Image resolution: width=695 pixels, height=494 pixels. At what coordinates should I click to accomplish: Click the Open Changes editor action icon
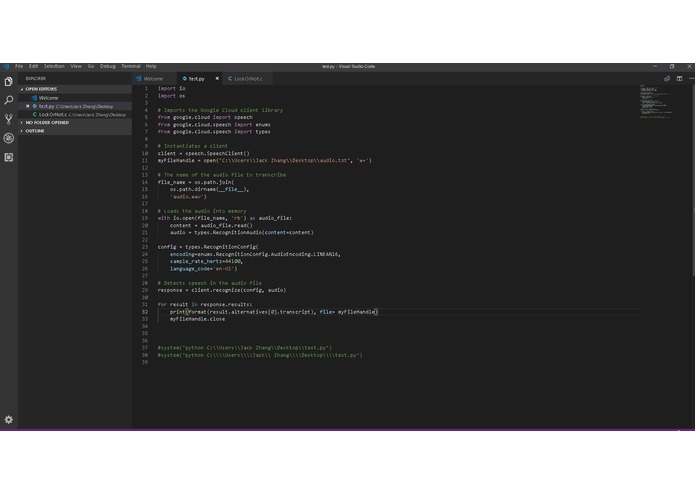pyautogui.click(x=667, y=78)
